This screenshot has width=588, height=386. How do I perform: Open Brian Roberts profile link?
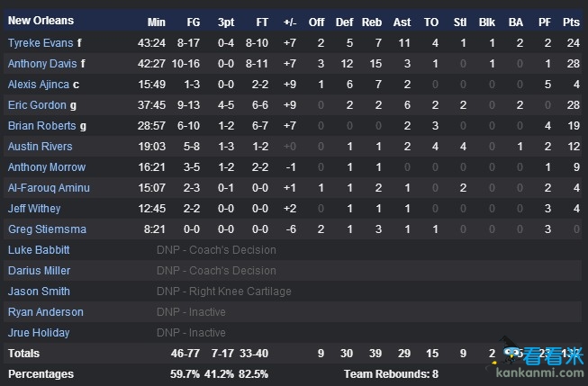pos(42,126)
